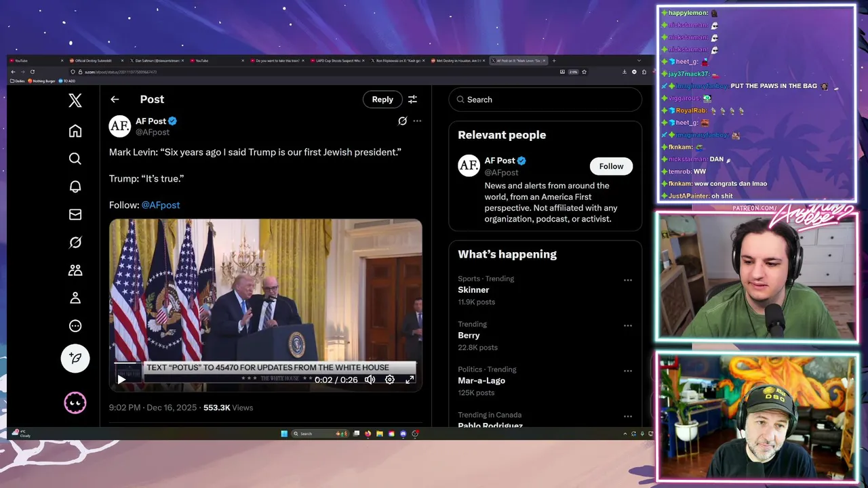The image size is (868, 488).
Task: Open the AF Post tweet's more options
Action: (417, 121)
